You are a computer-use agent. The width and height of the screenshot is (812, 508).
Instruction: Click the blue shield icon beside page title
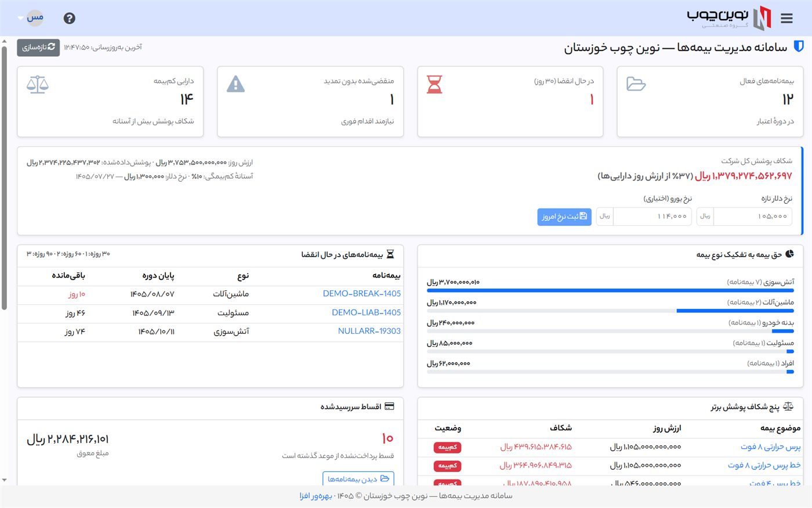pos(798,47)
